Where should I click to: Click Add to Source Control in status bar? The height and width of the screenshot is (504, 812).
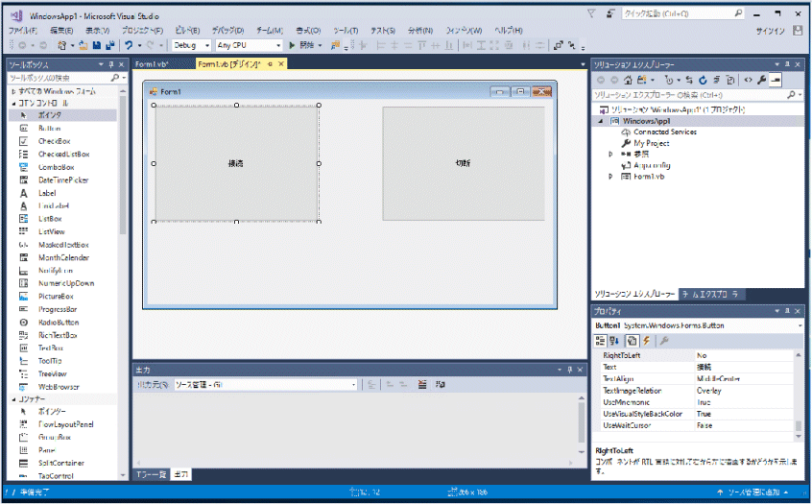click(753, 492)
